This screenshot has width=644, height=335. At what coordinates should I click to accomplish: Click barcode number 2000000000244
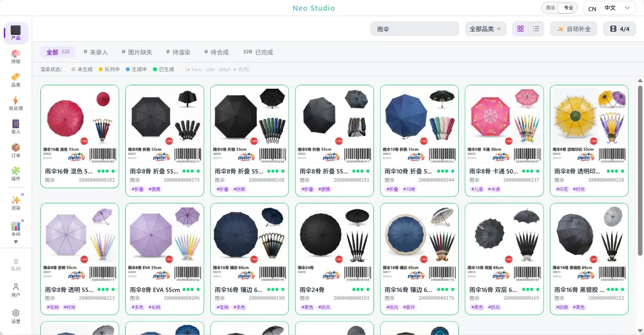coord(437,180)
